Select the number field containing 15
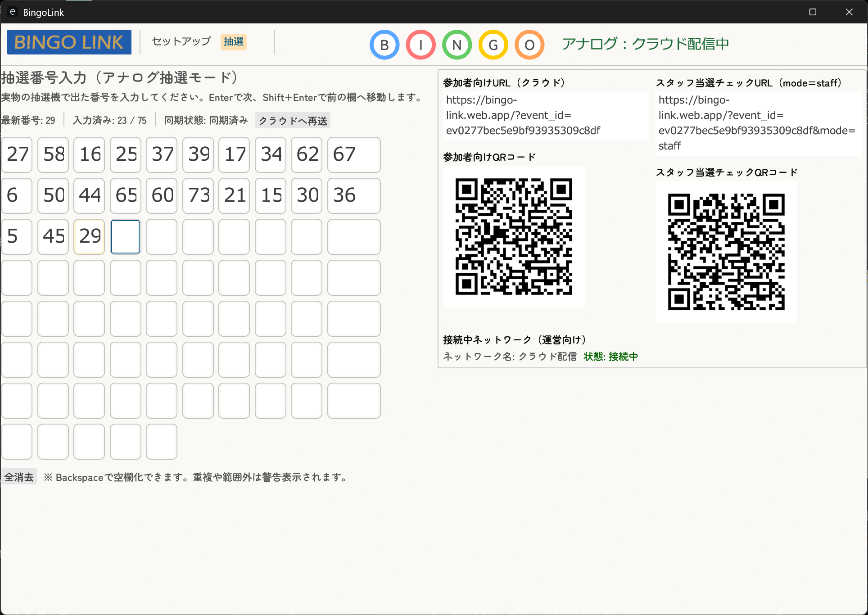 click(x=271, y=196)
